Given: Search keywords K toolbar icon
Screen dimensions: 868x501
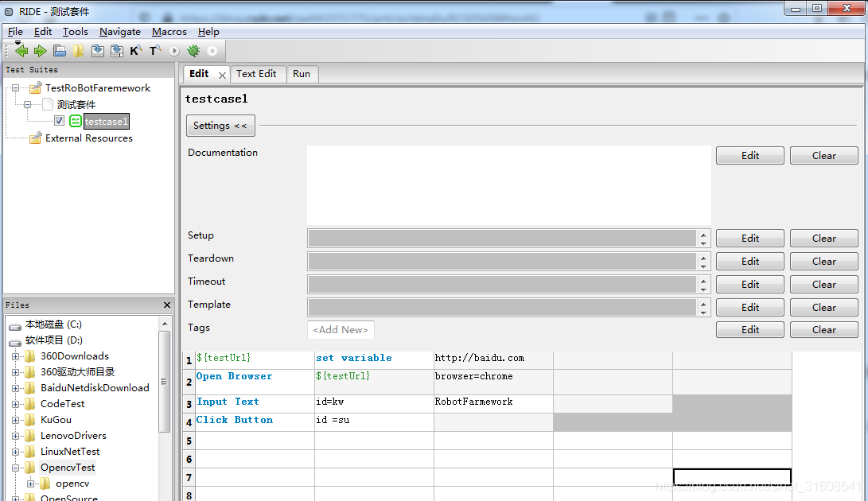Looking at the screenshot, I should point(135,51).
